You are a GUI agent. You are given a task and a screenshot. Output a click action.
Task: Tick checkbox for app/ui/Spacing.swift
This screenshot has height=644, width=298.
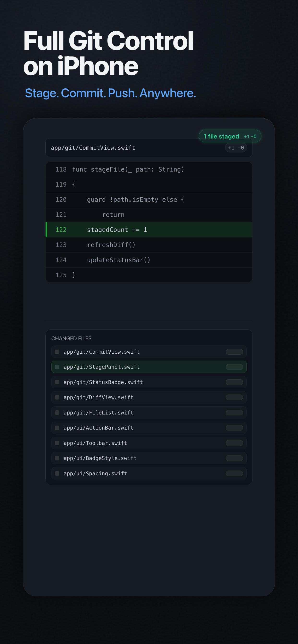point(57,473)
